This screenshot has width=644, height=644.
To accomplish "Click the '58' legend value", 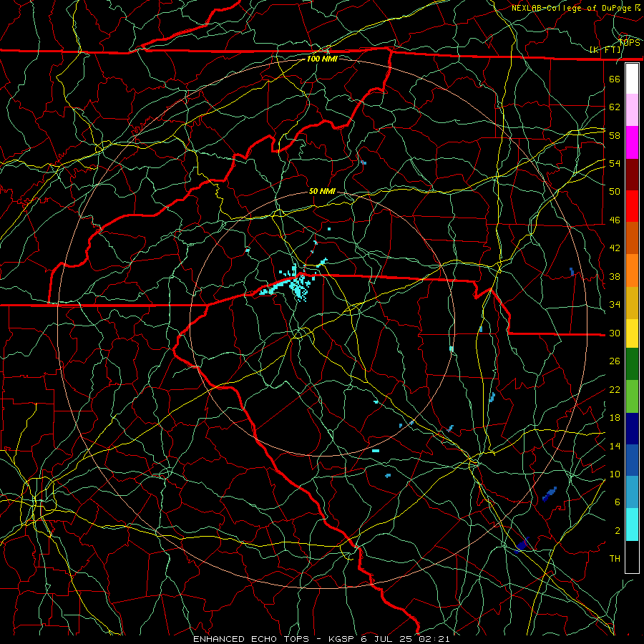I will point(615,135).
